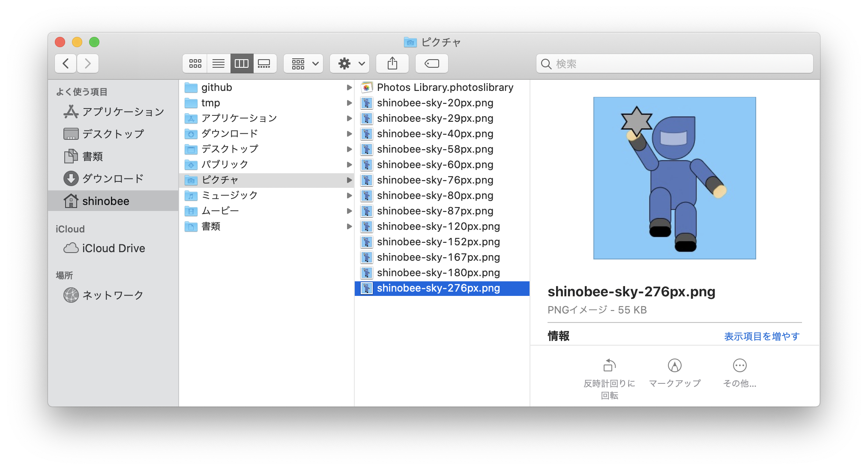Open the gear action menu
The height and width of the screenshot is (470, 868).
pos(350,63)
